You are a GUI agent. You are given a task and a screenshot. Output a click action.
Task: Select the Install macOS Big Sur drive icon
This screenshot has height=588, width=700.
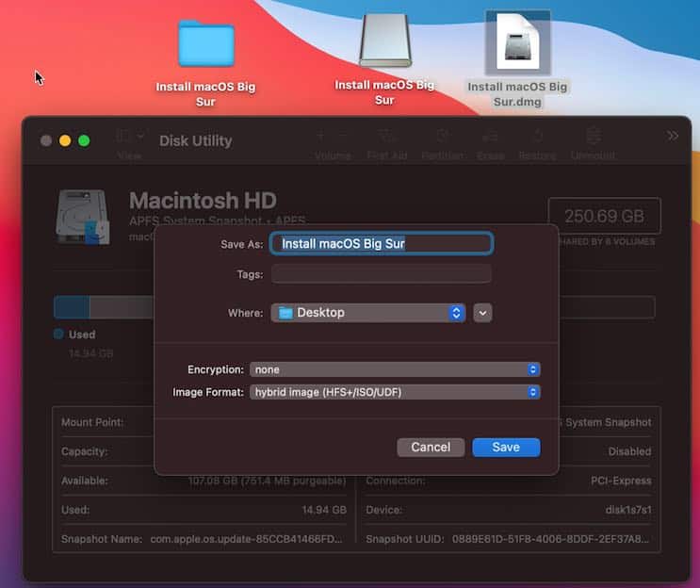coord(385,41)
